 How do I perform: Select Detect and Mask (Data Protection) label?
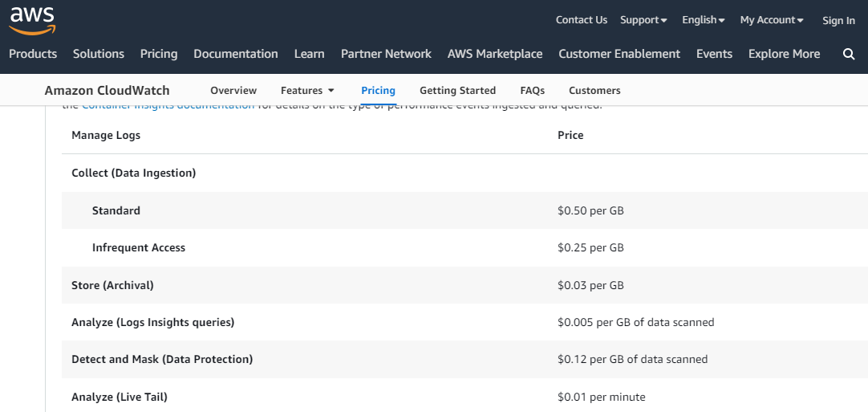(162, 359)
